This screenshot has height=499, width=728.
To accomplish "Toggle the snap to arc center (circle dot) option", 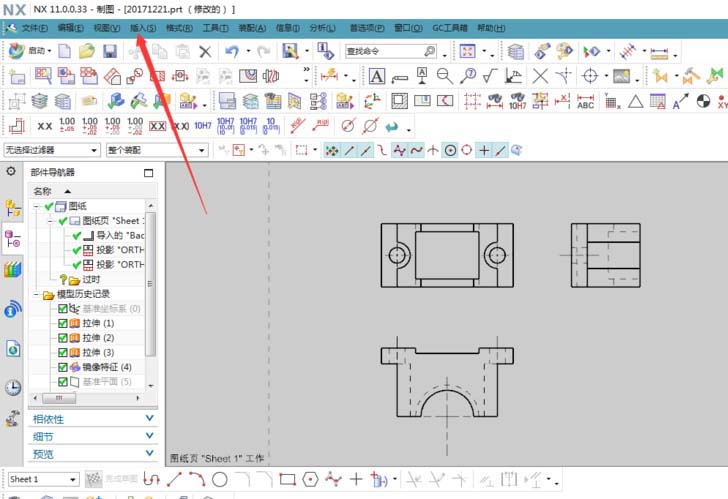I will tap(450, 150).
